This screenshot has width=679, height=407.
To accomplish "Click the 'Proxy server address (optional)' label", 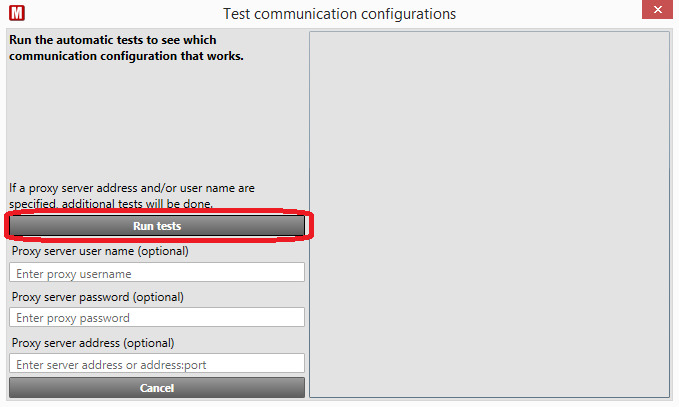I will click(x=93, y=343).
